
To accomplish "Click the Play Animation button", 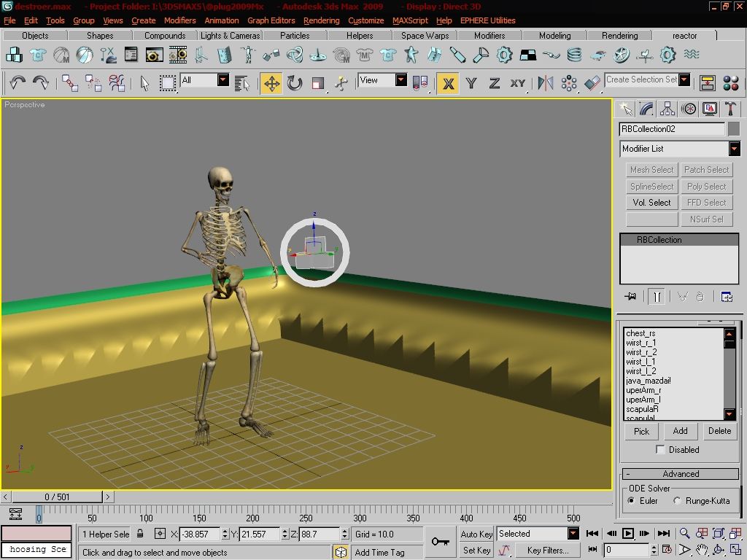I will (628, 533).
